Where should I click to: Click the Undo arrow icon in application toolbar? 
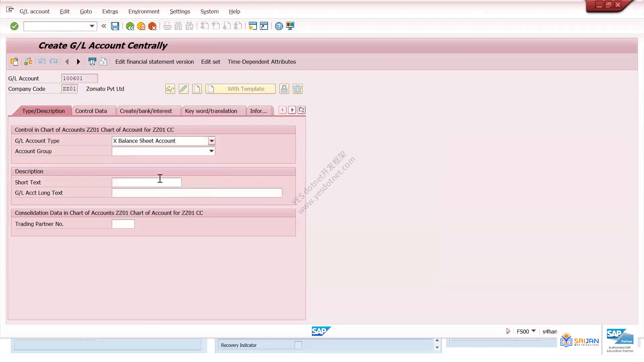[42, 62]
